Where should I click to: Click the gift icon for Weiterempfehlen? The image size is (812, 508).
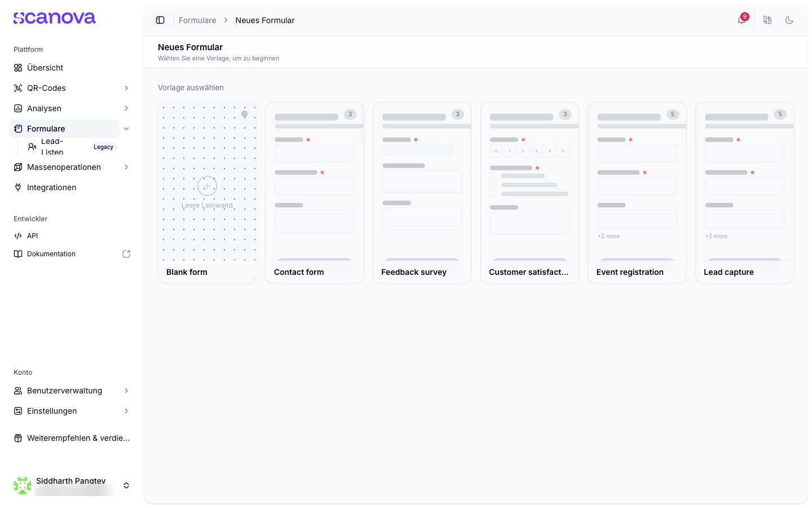click(18, 438)
